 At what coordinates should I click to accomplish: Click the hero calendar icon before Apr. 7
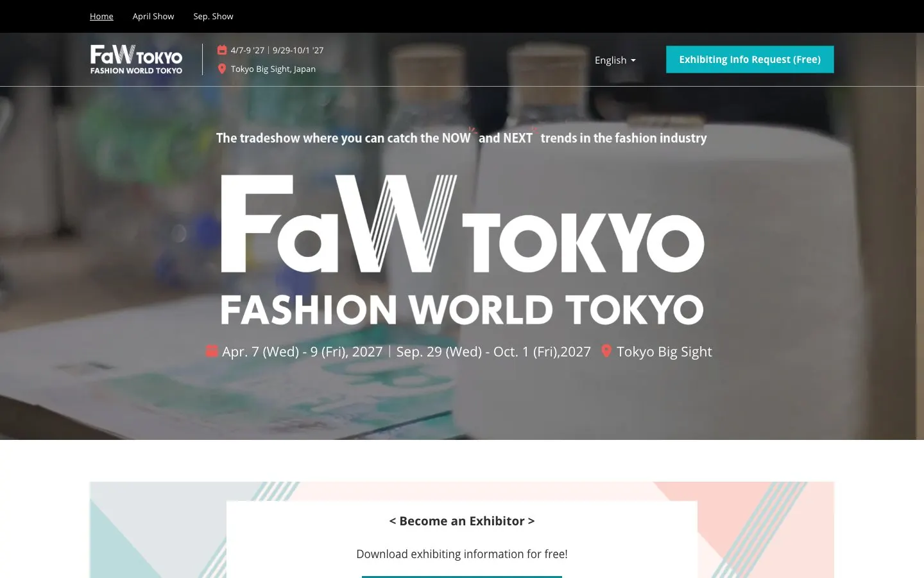tap(212, 351)
